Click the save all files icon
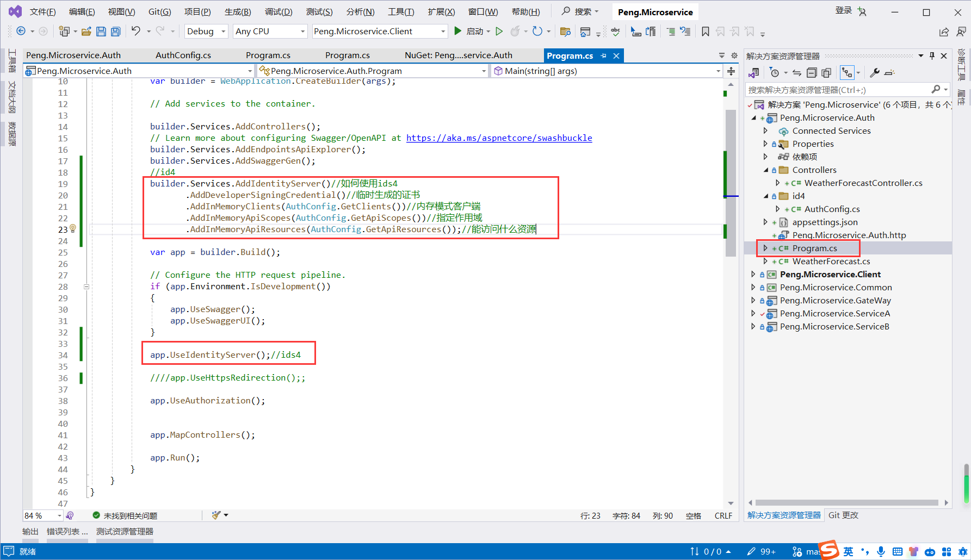The width and height of the screenshot is (971, 560). click(x=115, y=32)
